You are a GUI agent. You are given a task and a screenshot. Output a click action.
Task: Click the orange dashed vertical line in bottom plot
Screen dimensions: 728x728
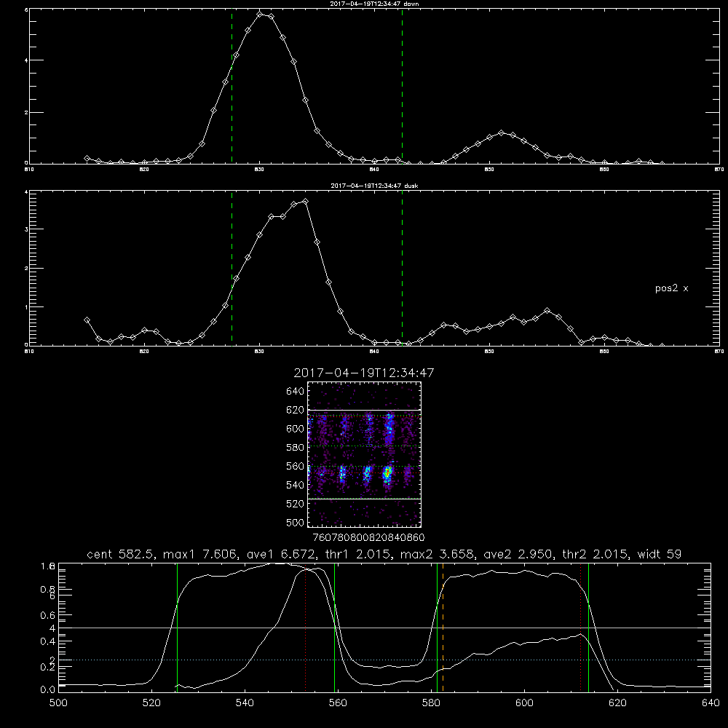point(443,628)
